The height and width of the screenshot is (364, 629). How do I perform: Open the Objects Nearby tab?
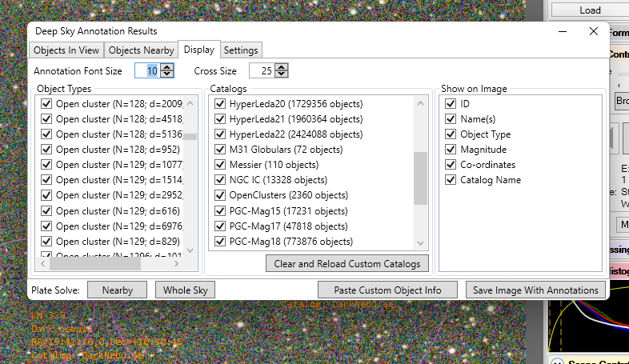[x=141, y=50]
